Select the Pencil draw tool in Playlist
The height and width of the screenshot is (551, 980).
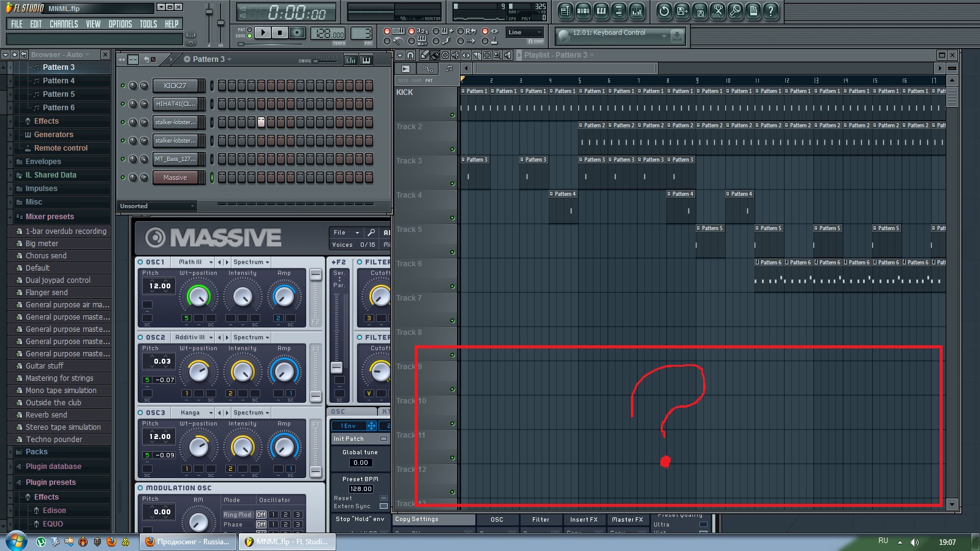[x=424, y=55]
